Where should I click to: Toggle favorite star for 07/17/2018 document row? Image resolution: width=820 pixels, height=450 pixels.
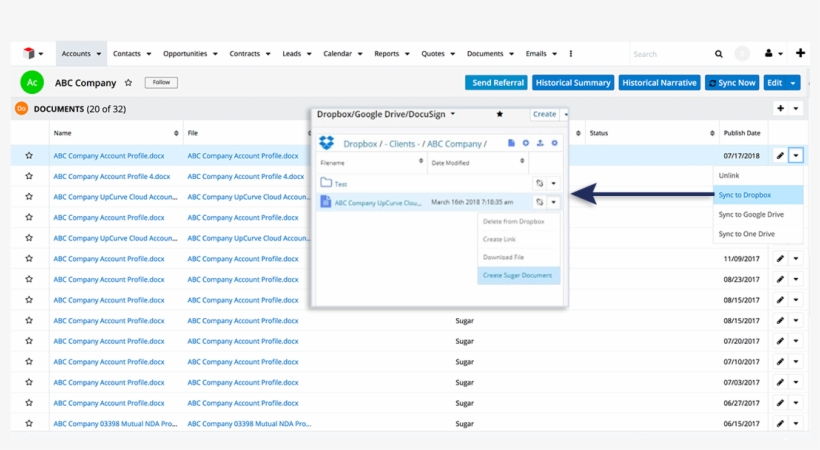coord(29,155)
